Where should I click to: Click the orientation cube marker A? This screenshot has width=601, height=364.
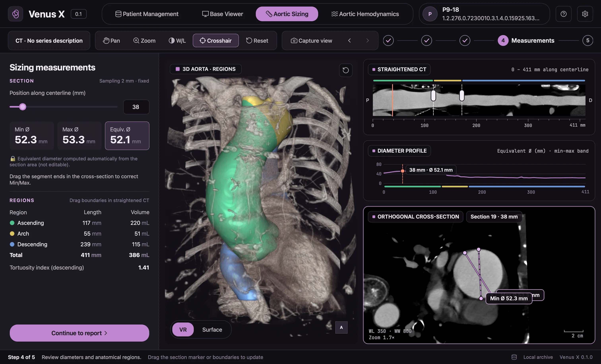pyautogui.click(x=341, y=327)
